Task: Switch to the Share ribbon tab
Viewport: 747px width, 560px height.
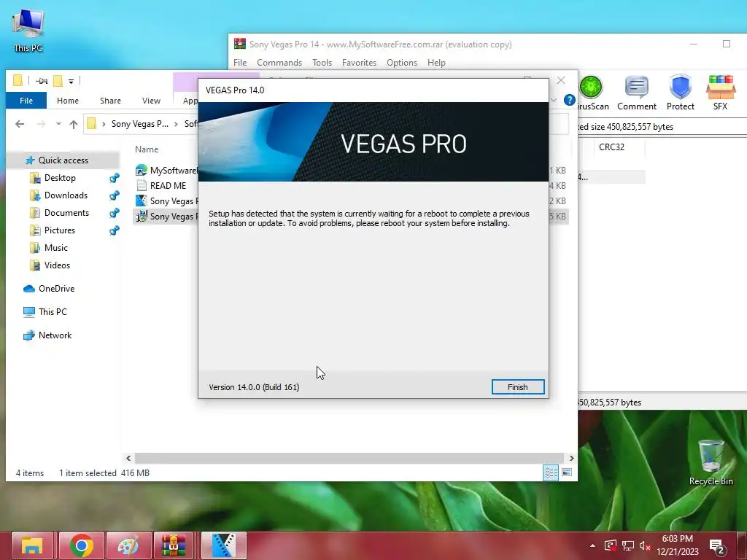Action: tap(111, 101)
